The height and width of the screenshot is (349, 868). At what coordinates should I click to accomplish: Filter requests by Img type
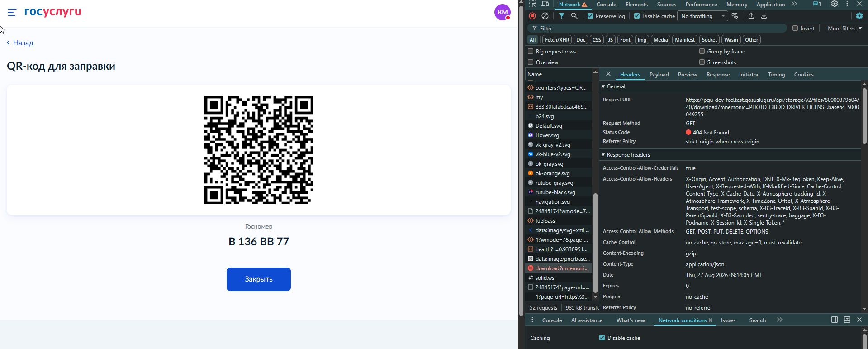(x=642, y=40)
